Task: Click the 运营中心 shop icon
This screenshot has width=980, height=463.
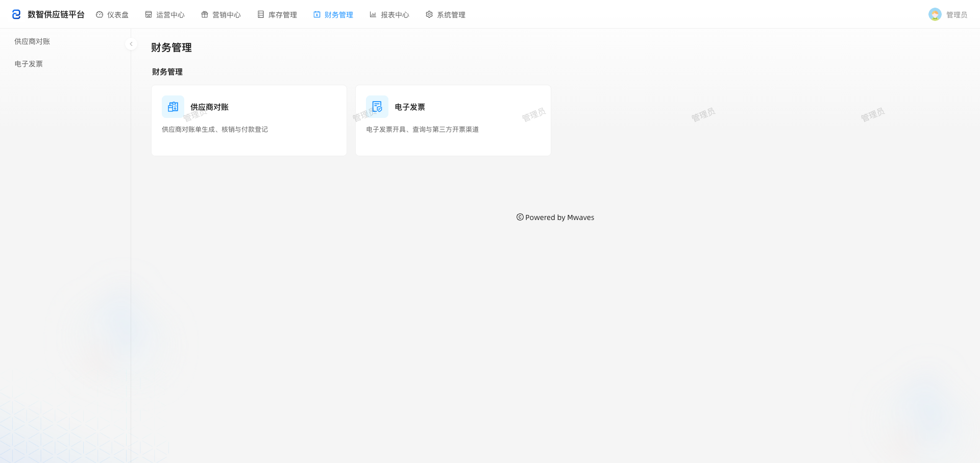Action: [149, 15]
